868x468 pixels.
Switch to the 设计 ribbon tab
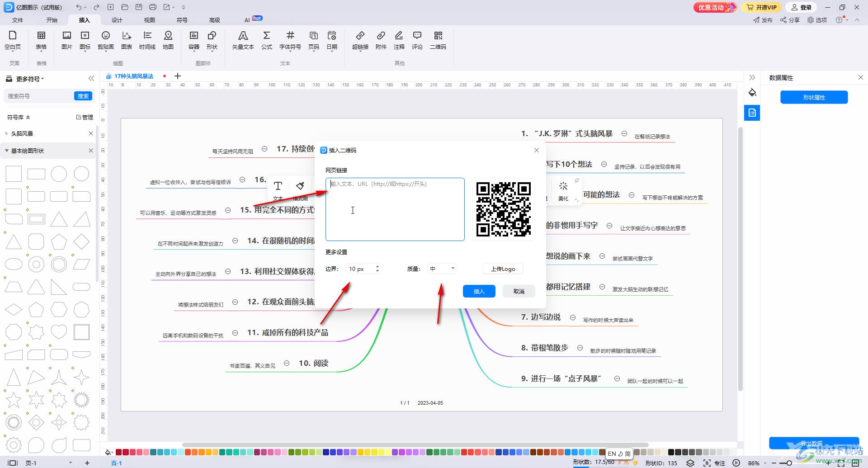(117, 20)
